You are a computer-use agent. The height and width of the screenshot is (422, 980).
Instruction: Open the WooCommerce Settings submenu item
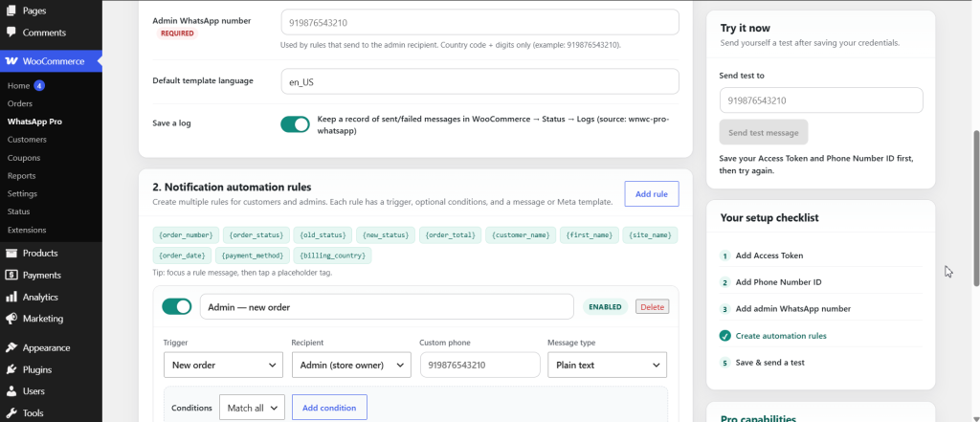coord(23,194)
